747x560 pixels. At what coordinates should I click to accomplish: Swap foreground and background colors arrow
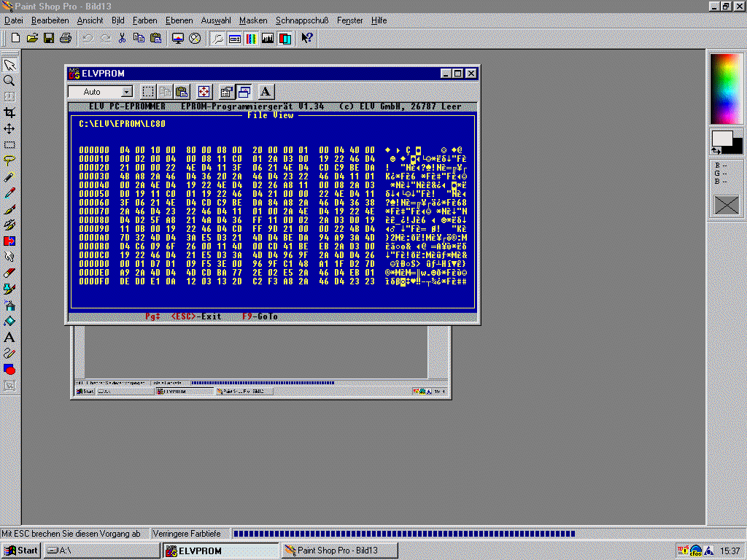[716, 150]
